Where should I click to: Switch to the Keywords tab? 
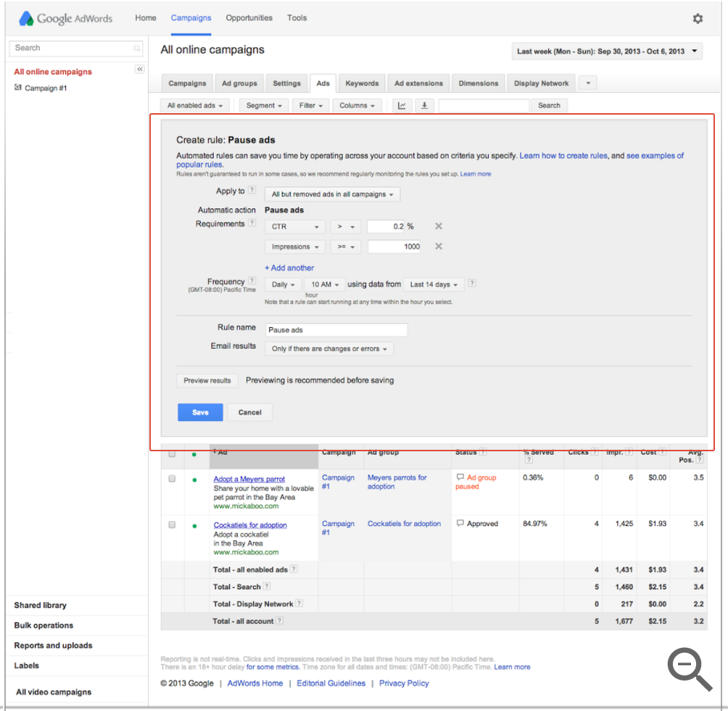(362, 83)
